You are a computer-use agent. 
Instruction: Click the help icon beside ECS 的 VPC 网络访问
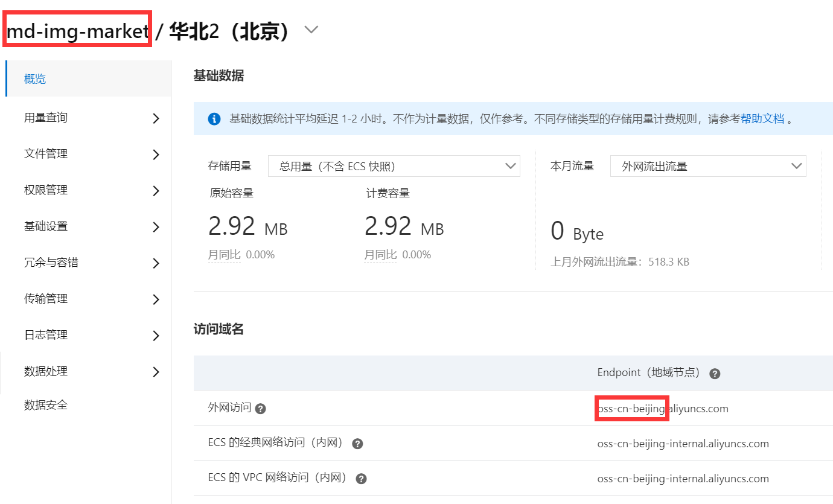361,479
